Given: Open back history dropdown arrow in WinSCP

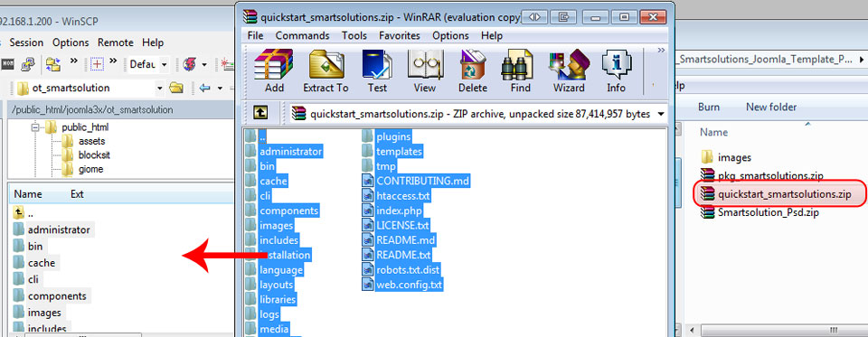Looking at the screenshot, I should tap(220, 88).
